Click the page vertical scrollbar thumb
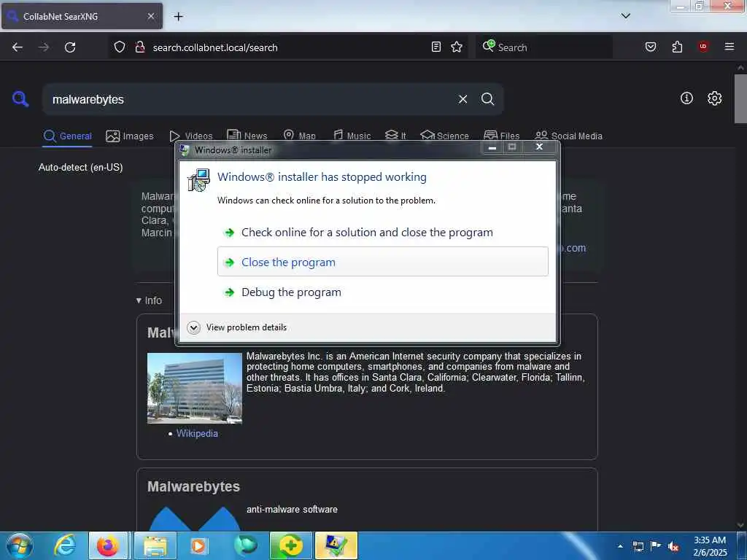The height and width of the screenshot is (560, 747). [x=740, y=98]
